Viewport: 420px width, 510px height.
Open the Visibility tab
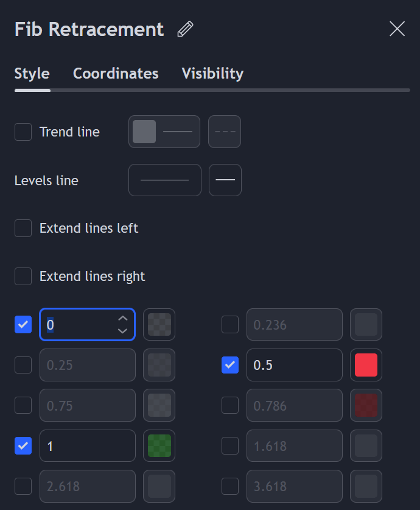[x=212, y=74]
